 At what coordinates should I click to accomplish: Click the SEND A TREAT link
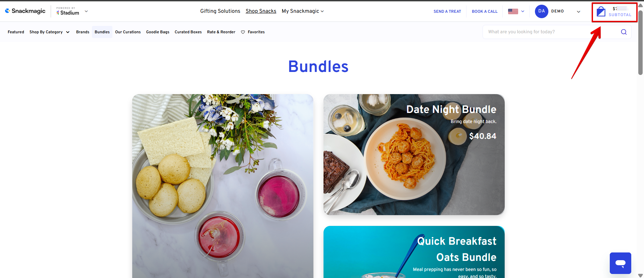point(447,11)
